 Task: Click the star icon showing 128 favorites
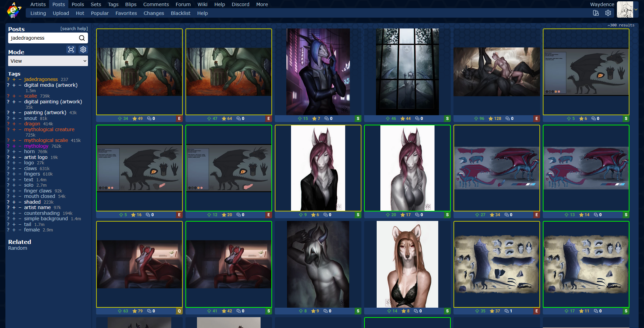[x=491, y=119]
